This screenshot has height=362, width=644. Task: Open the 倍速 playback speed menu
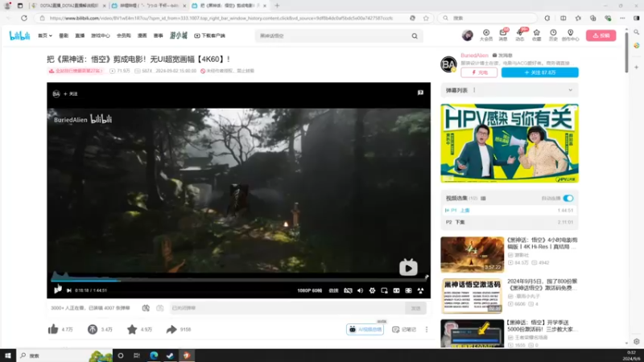pyautogui.click(x=333, y=290)
